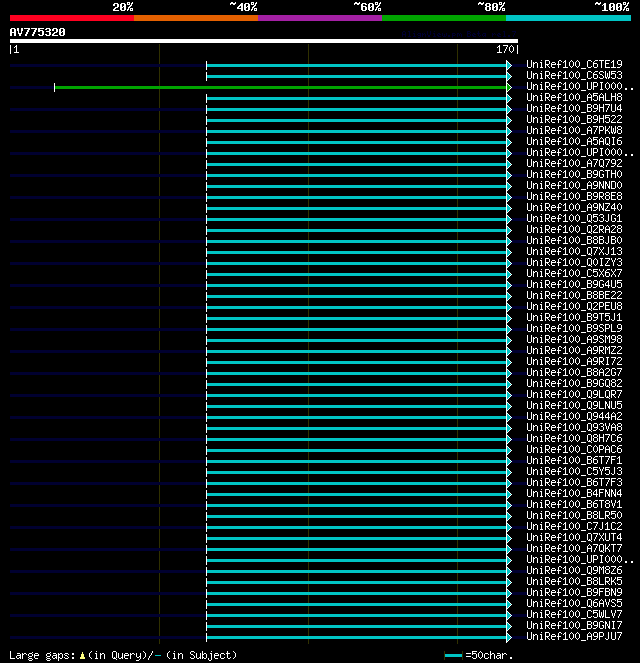This screenshot has height=663, width=640.
Task: Click the purple ~60% identity legend segment
Action: (x=320, y=18)
